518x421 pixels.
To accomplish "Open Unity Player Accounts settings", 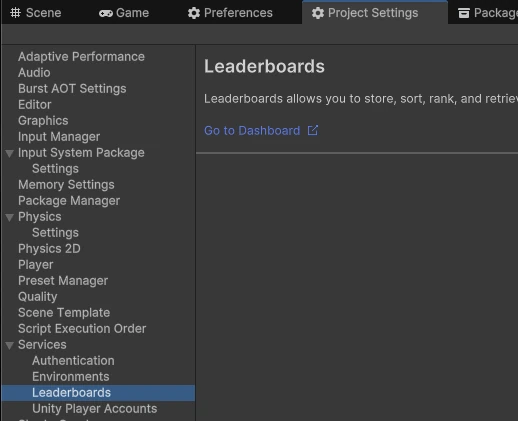I will coord(95,409).
